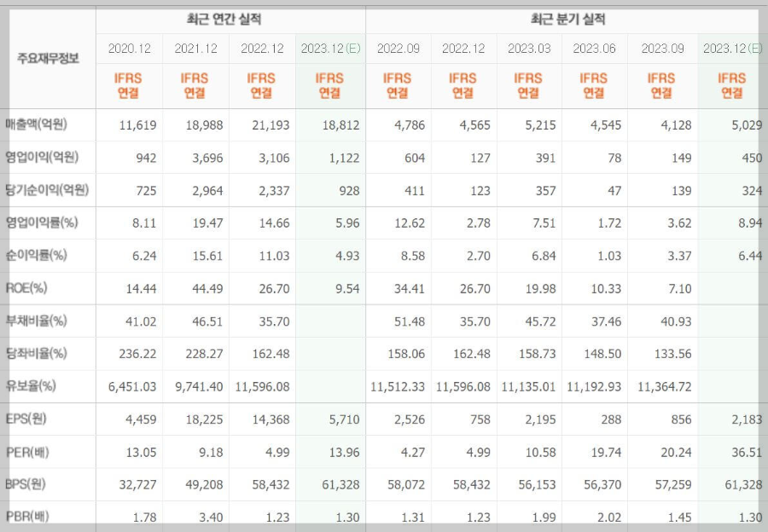Click the ROE value 7.10
The height and width of the screenshot is (532, 768).
point(680,289)
